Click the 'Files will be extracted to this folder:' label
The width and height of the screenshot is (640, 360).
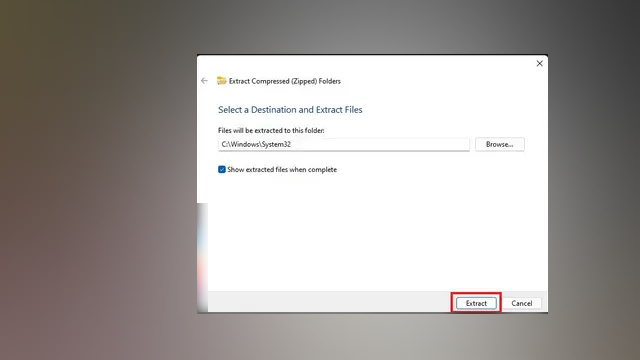pos(271,130)
